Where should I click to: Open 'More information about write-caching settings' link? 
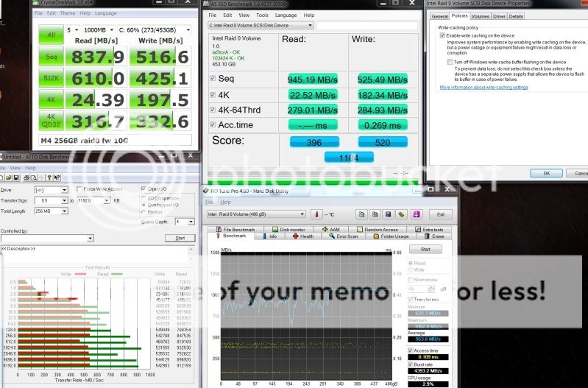click(483, 87)
